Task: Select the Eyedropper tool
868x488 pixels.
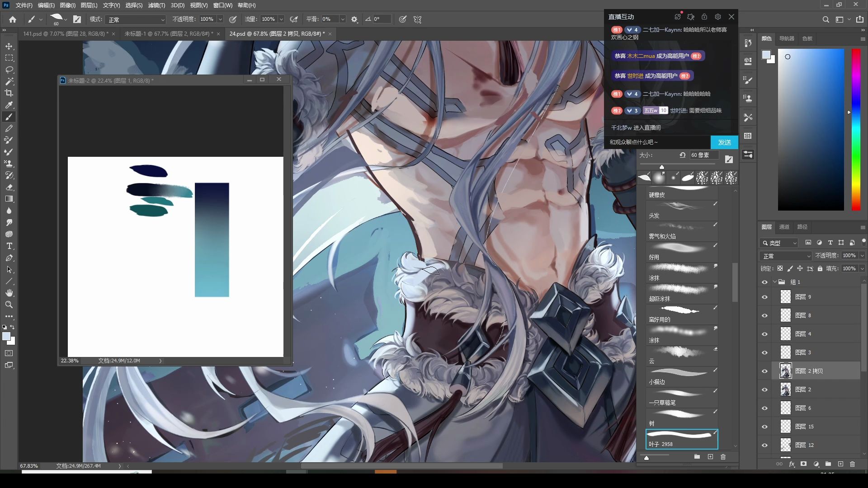Action: [9, 105]
